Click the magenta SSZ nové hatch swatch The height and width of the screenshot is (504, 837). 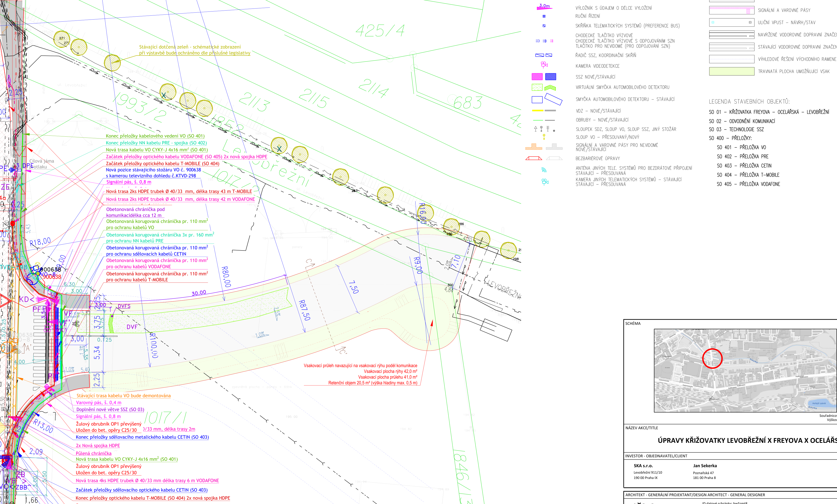click(537, 77)
